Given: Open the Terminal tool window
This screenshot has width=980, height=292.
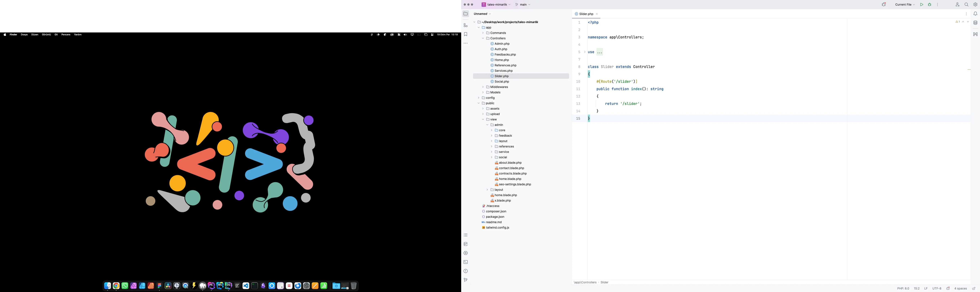Looking at the screenshot, I should pyautogui.click(x=466, y=262).
